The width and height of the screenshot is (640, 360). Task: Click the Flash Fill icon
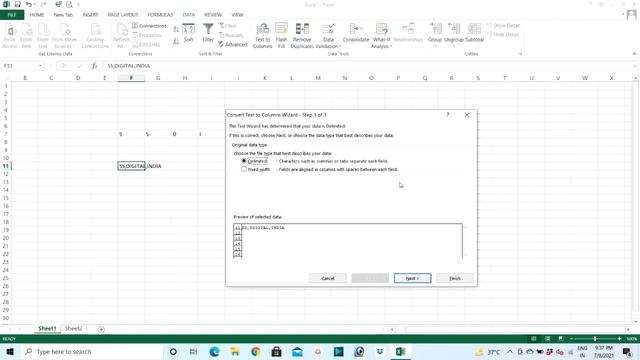(281, 36)
